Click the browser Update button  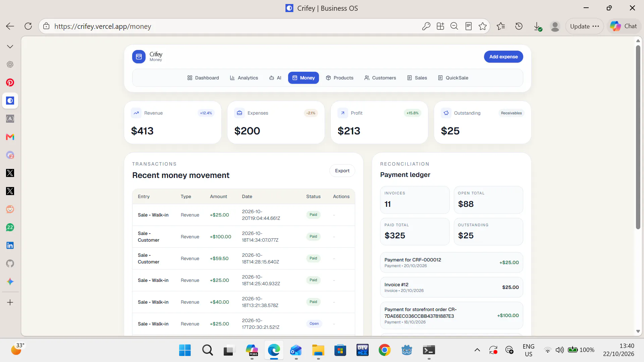[x=584, y=26]
